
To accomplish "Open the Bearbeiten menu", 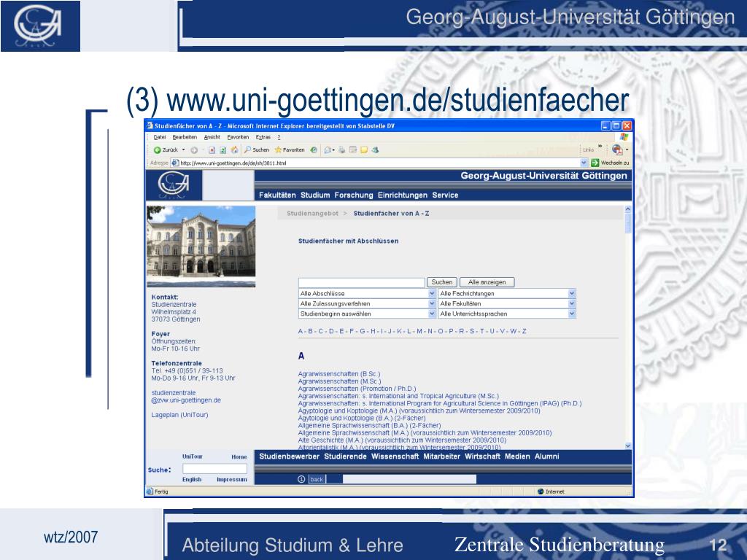I will coord(185,137).
